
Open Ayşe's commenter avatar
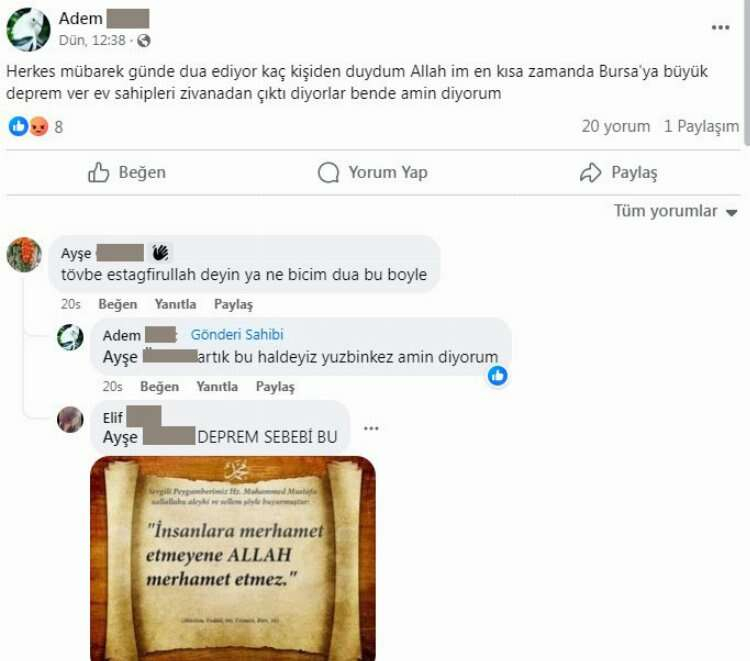pyautogui.click(x=24, y=254)
